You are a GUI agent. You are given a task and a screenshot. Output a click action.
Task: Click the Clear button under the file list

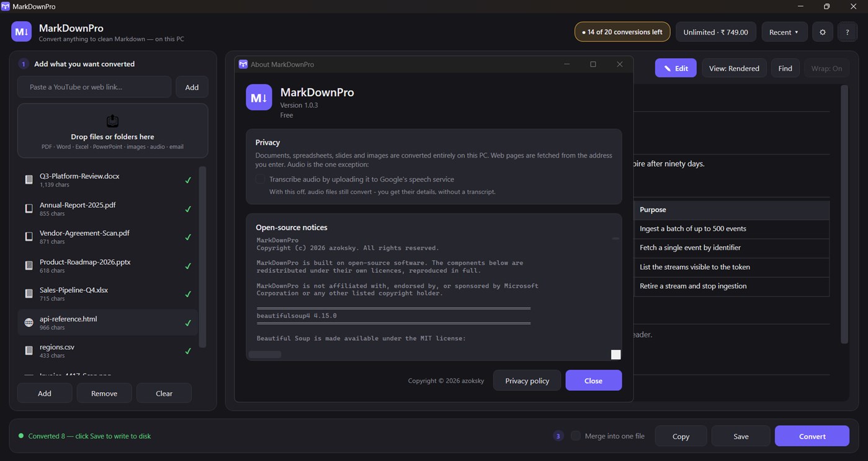[x=164, y=393]
